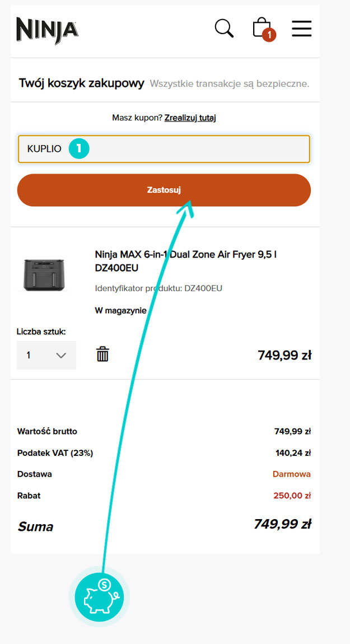Open search with the magnifier icon
The height and width of the screenshot is (644, 350).
(x=224, y=28)
